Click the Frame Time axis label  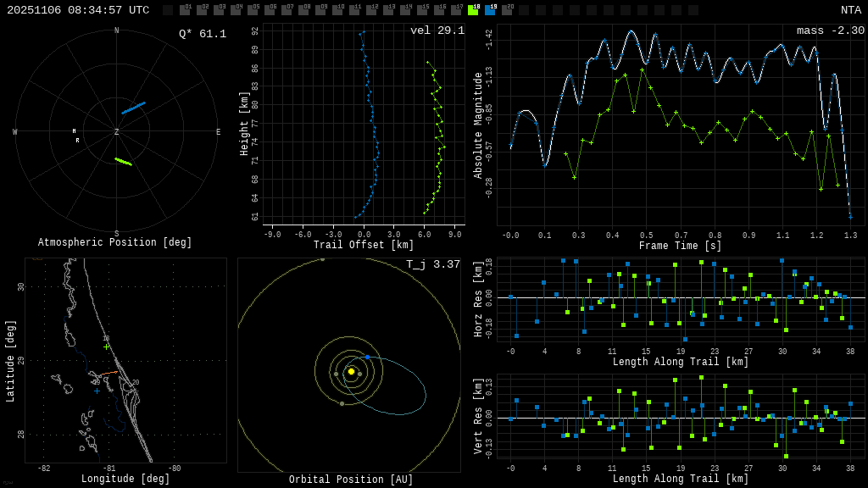[x=680, y=246]
